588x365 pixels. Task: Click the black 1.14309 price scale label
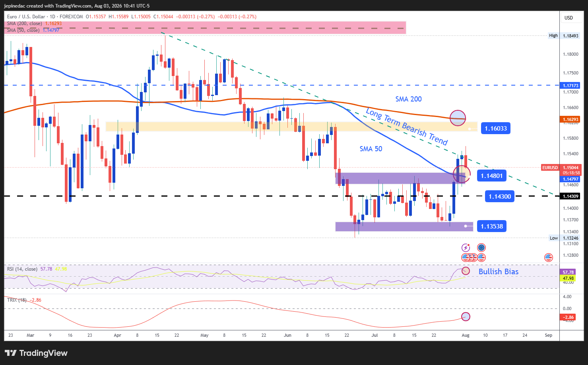click(570, 196)
